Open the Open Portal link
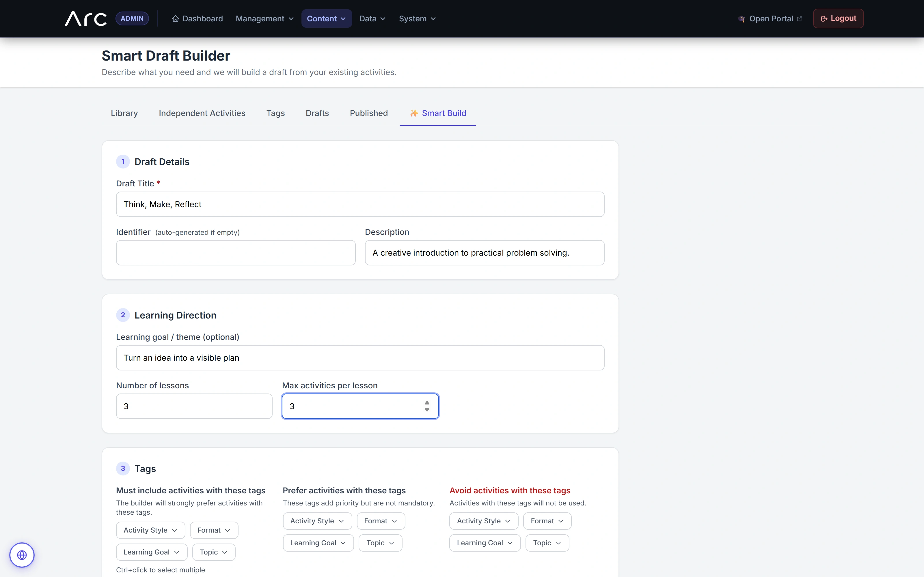The height and width of the screenshot is (577, 924). click(x=770, y=19)
